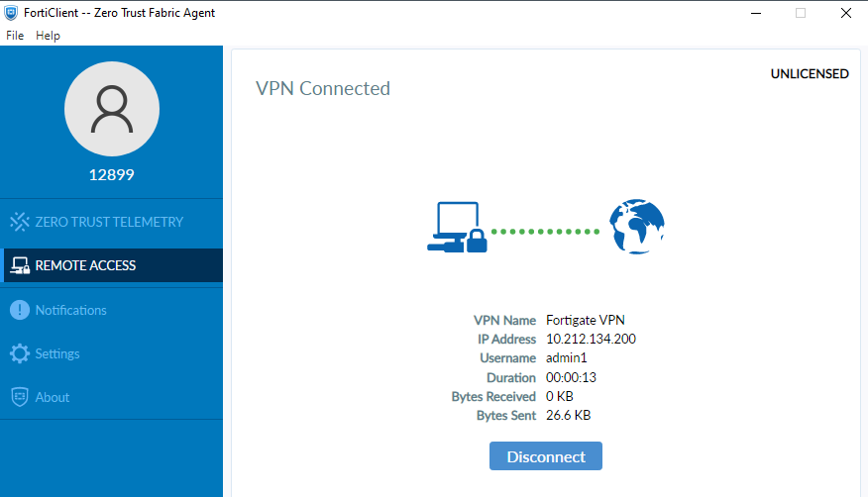Click the VPN Connected heading
The height and width of the screenshot is (497, 868).
click(x=323, y=88)
